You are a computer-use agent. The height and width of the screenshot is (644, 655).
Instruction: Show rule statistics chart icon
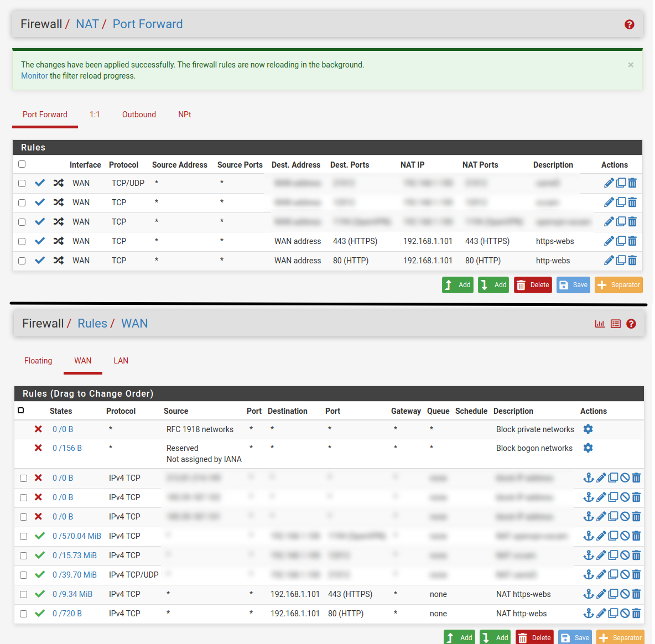coord(600,324)
